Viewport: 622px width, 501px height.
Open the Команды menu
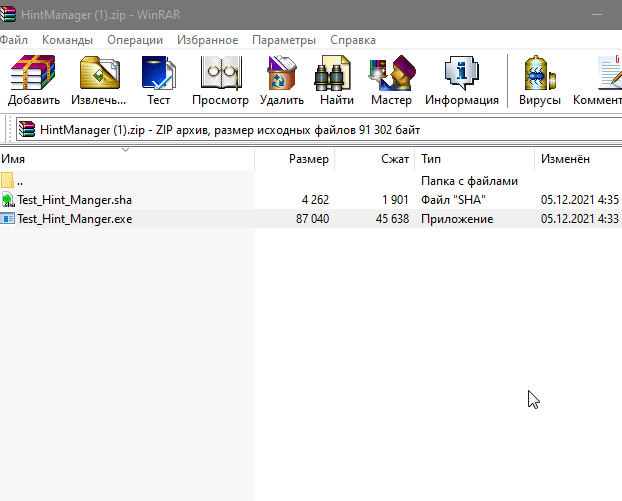coord(67,40)
